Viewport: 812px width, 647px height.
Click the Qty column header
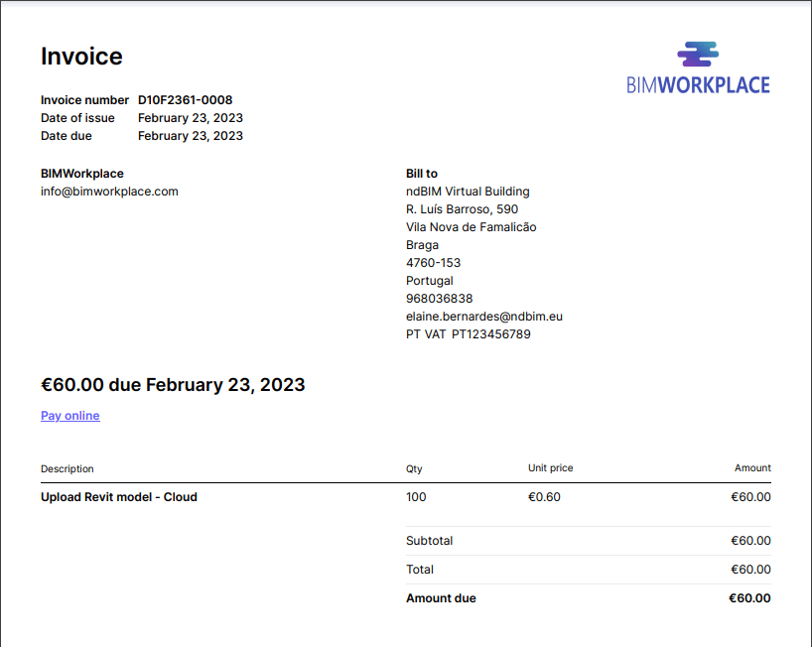click(414, 469)
